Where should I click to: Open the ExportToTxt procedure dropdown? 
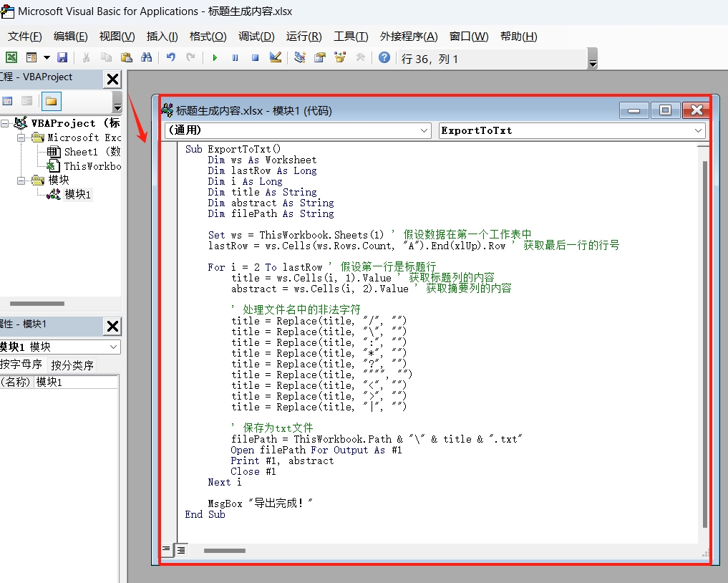(572, 130)
